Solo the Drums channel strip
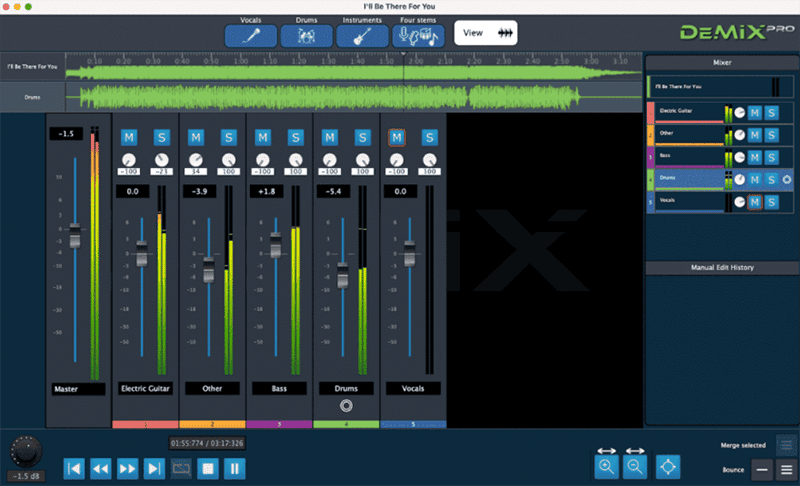800x486 pixels. 362,137
